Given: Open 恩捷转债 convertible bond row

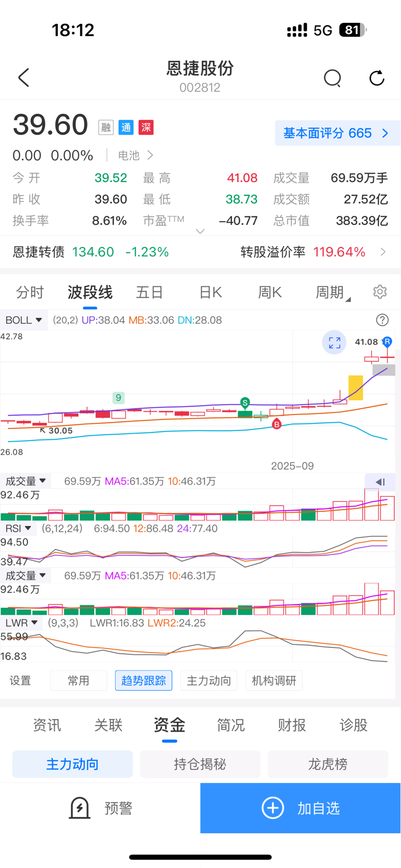Looking at the screenshot, I should pos(200,252).
